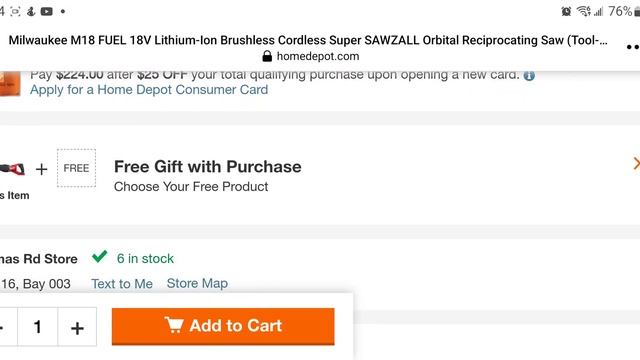The height and width of the screenshot is (360, 640).
Task: Open the browser three-dot overflow menu
Action: (633, 47)
